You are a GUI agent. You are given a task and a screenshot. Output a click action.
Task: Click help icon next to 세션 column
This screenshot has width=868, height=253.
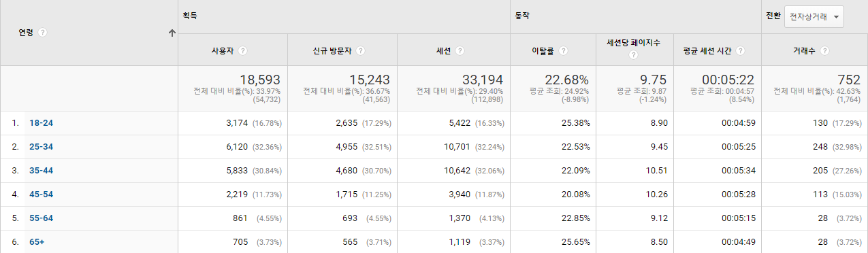coord(460,50)
